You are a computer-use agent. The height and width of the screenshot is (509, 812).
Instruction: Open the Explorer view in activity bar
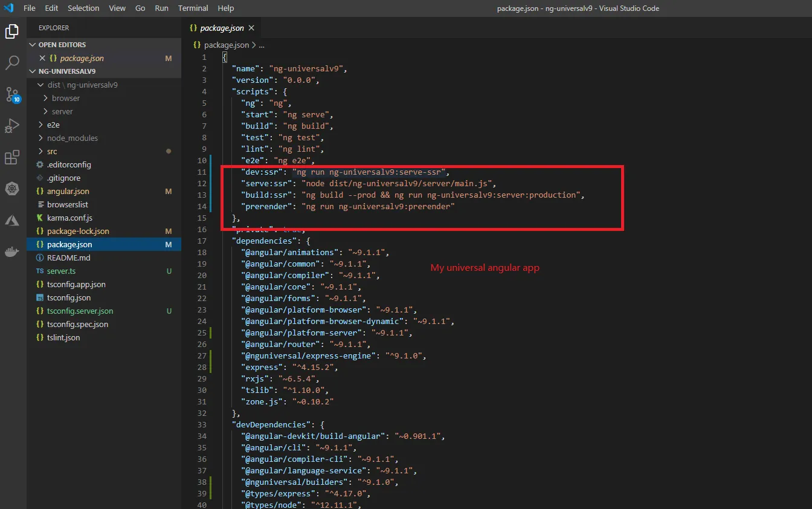tap(12, 31)
